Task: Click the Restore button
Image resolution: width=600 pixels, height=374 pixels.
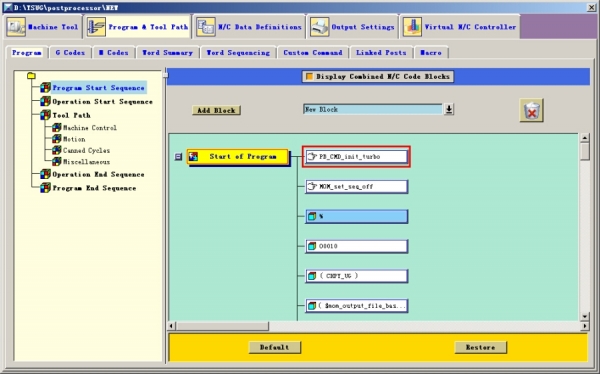Action: 481,347
